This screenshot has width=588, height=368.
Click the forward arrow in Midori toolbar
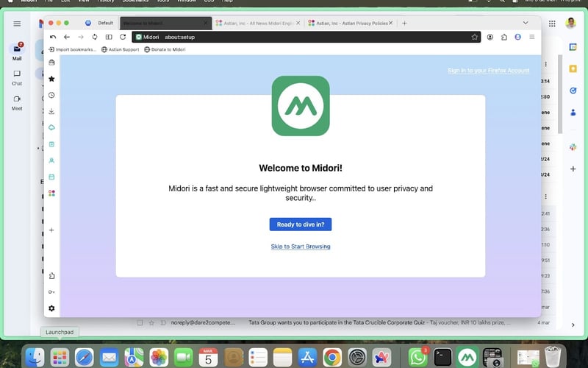81,37
